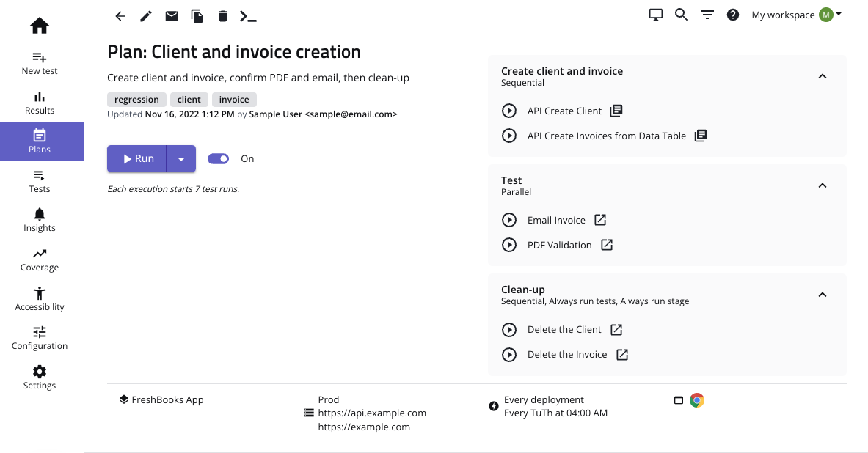Run the API Create Client test

[x=508, y=111]
